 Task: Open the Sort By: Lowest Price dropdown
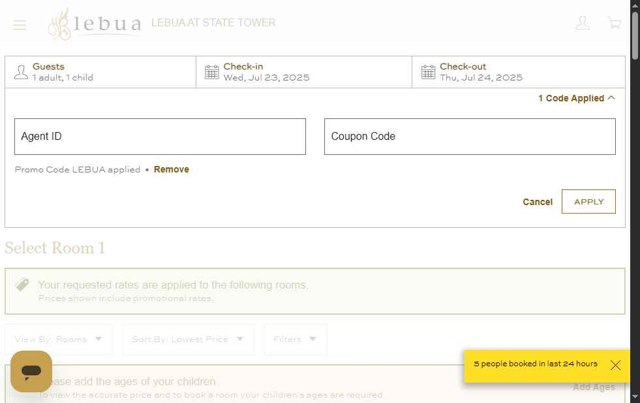(188, 339)
